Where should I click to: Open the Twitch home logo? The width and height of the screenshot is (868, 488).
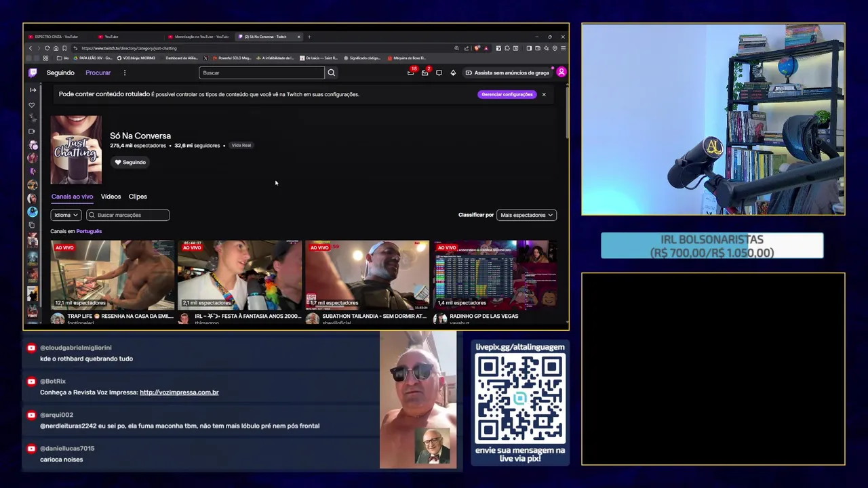33,73
